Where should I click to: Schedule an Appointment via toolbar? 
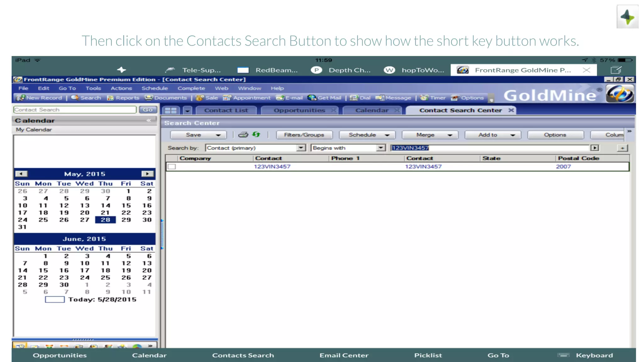pos(247,98)
